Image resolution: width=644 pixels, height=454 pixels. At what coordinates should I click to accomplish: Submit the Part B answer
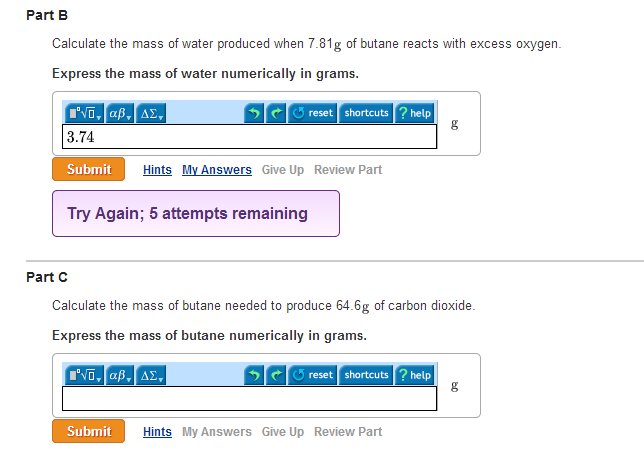88,169
